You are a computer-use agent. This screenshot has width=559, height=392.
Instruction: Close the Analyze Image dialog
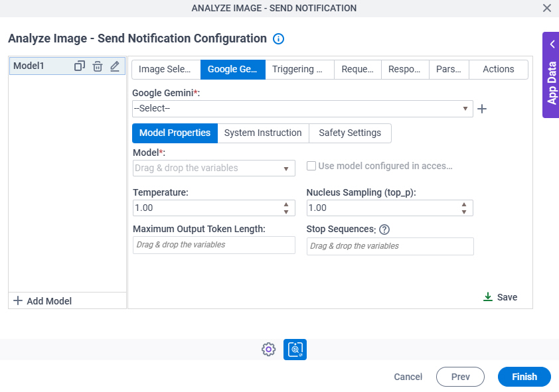point(547,8)
